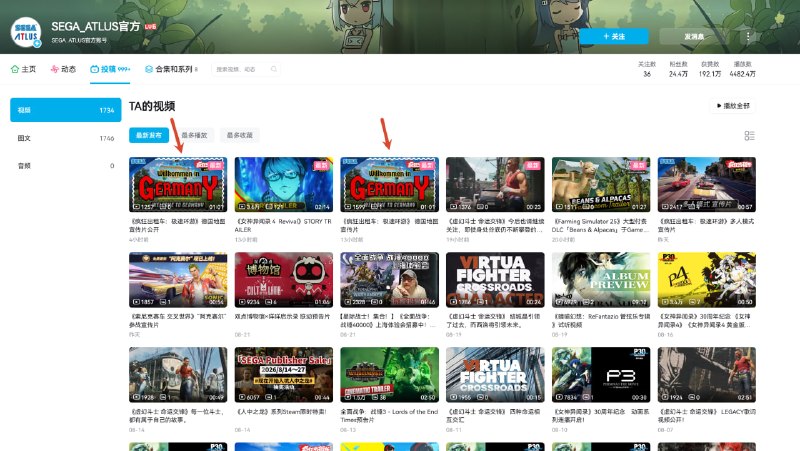Open the Persona 4 Revival STORY TRAILER thumbnail
800x451 pixels.
point(284,184)
